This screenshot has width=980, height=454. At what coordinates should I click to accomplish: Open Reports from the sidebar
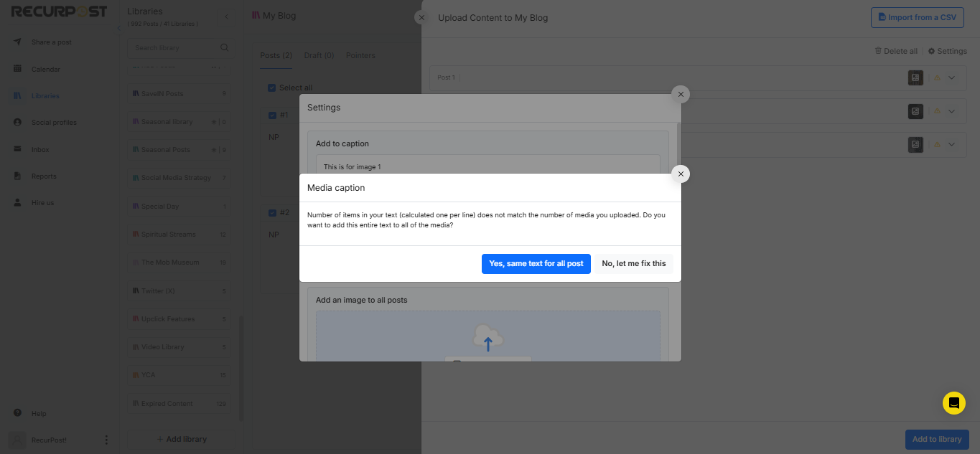[x=44, y=176]
